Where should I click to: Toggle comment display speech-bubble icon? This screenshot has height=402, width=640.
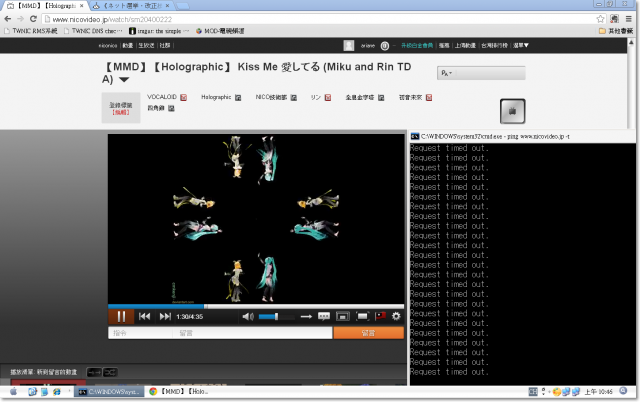click(324, 316)
